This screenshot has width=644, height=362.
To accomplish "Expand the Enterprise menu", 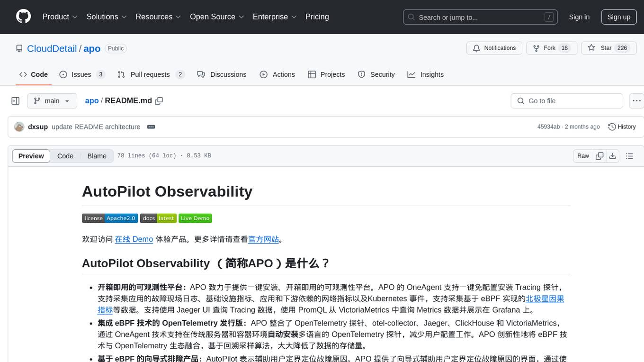I will click(275, 17).
